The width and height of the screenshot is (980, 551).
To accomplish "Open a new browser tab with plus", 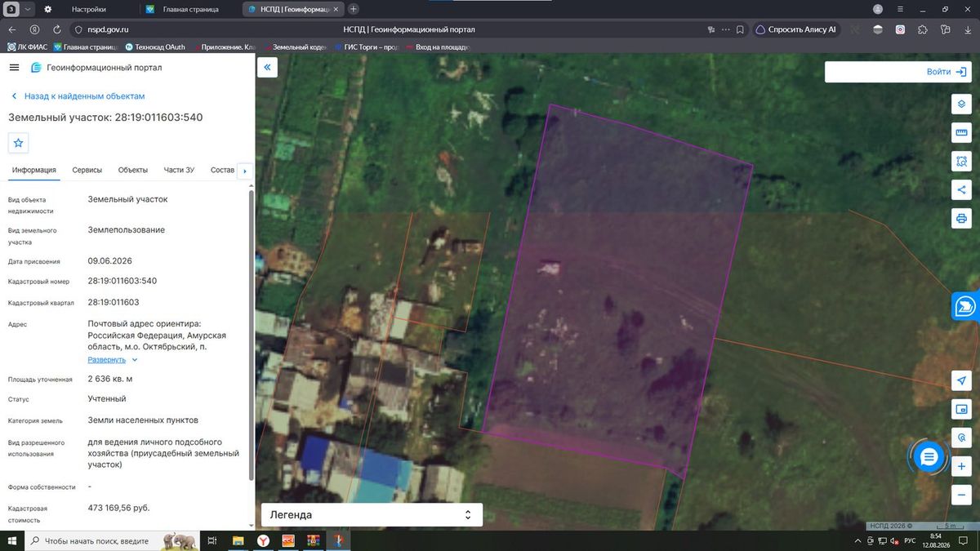I will click(x=354, y=9).
